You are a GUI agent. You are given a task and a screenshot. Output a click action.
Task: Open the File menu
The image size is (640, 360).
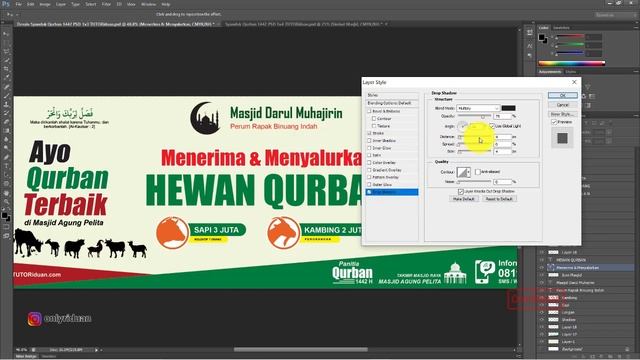coord(18,4)
